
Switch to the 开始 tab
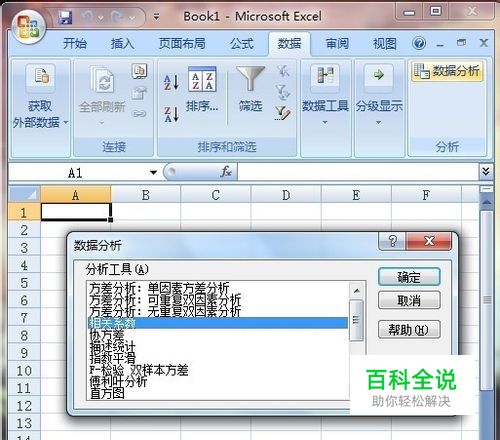click(x=75, y=44)
